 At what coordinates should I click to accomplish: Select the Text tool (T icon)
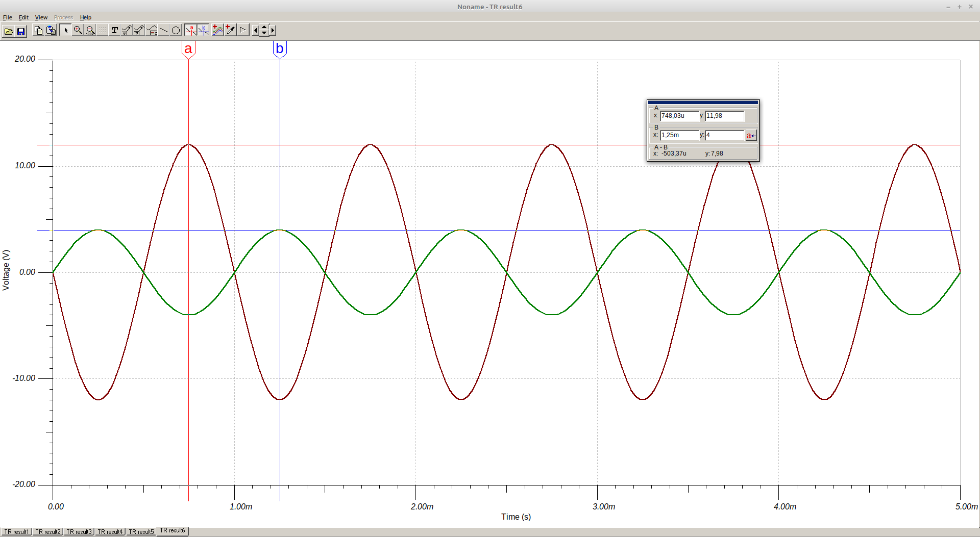[x=114, y=31]
